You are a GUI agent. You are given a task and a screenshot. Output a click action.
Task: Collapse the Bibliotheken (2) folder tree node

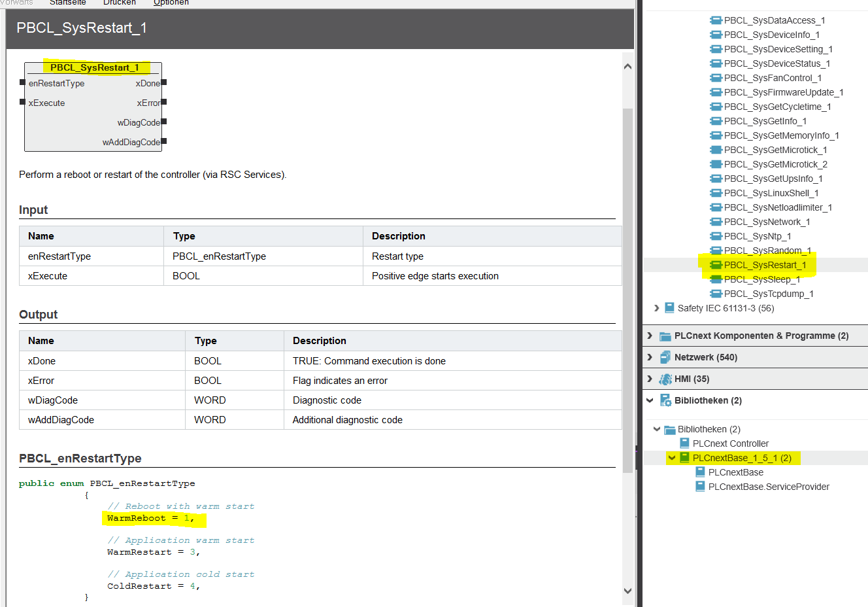click(x=657, y=429)
